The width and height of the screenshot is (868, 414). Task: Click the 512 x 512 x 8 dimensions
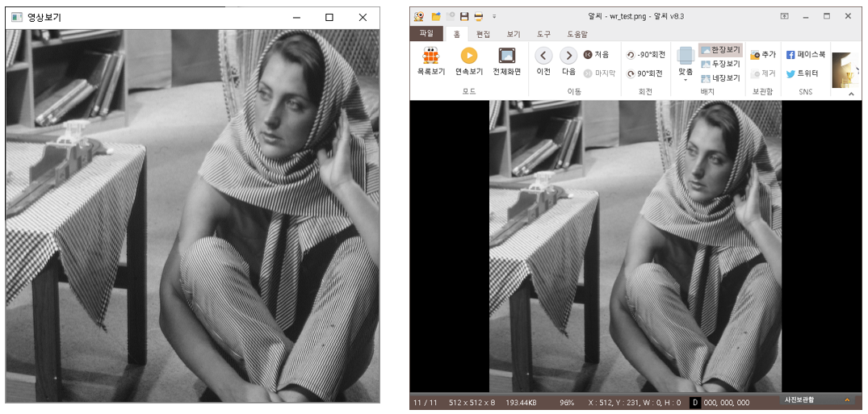pyautogui.click(x=472, y=403)
